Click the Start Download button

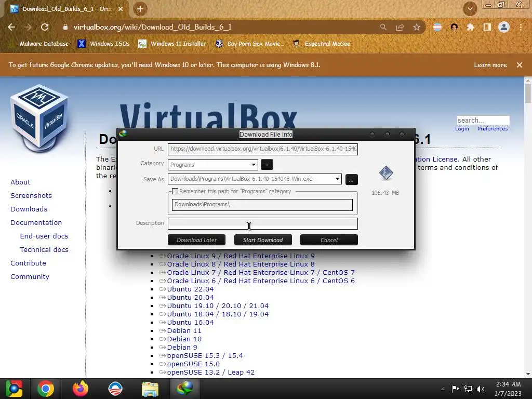[x=263, y=240]
